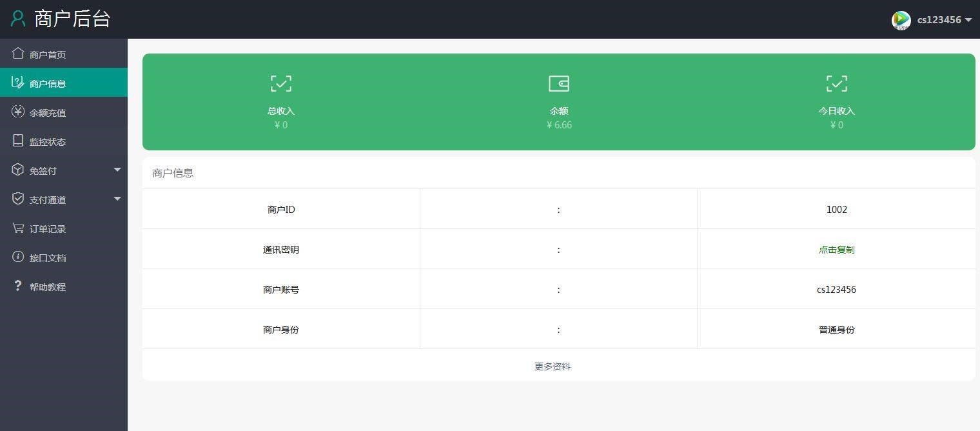Open 订单记录 in the sidebar
This screenshot has height=431, width=980.
click(64, 228)
